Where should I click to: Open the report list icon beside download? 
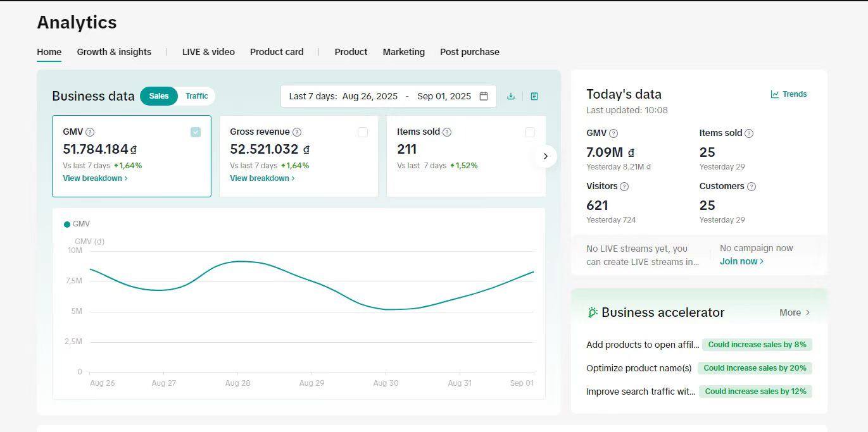click(534, 96)
